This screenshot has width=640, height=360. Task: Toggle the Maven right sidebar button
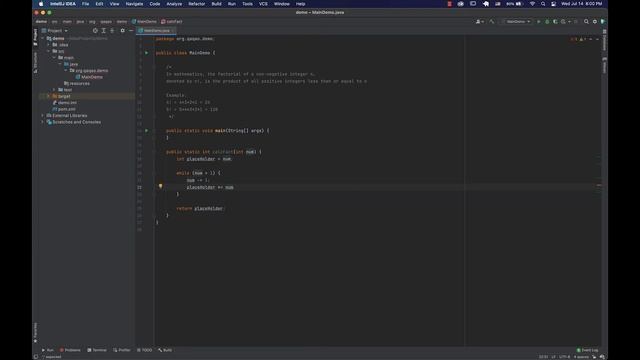[604, 65]
